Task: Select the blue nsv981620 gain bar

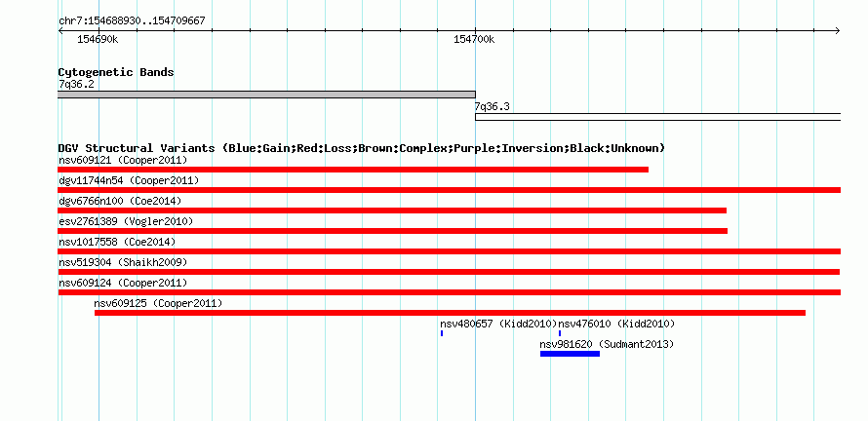Action: point(571,354)
